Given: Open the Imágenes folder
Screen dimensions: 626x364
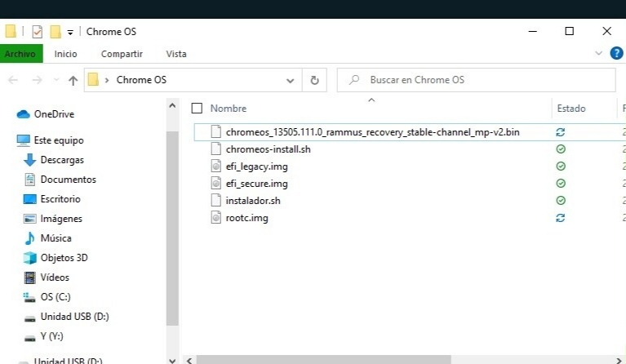Looking at the screenshot, I should [x=53, y=219].
